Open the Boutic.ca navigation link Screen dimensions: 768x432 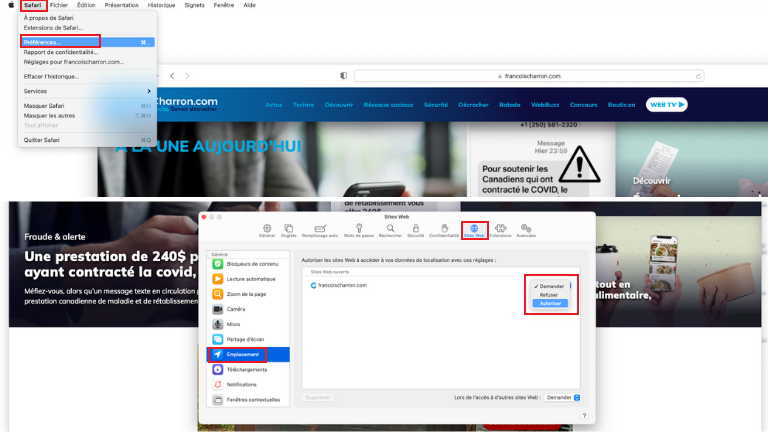[621, 105]
